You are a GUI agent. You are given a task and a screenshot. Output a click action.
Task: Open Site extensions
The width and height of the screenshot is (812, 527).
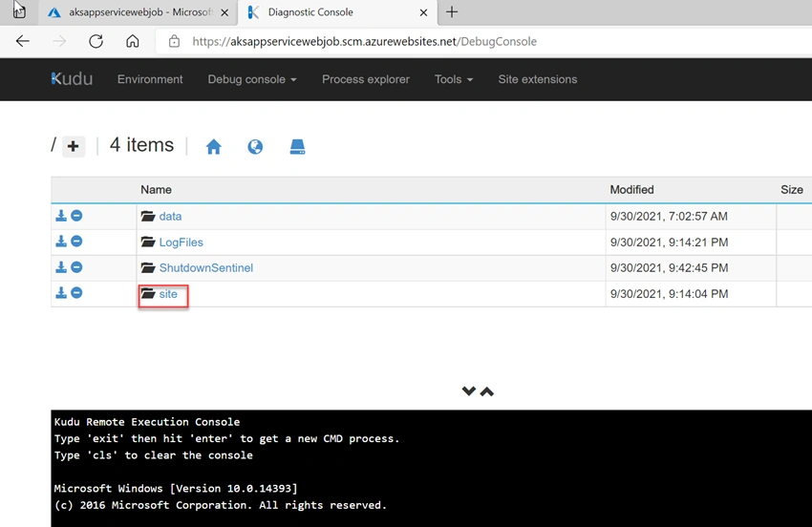click(x=538, y=79)
